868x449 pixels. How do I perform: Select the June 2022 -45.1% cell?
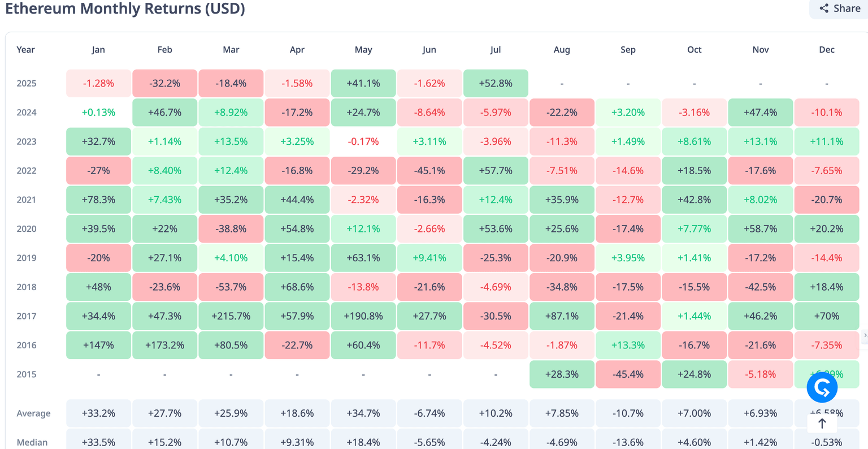click(x=429, y=171)
